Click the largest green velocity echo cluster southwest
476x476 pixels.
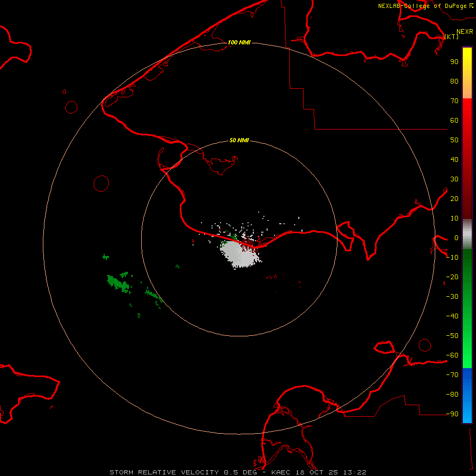click(119, 283)
